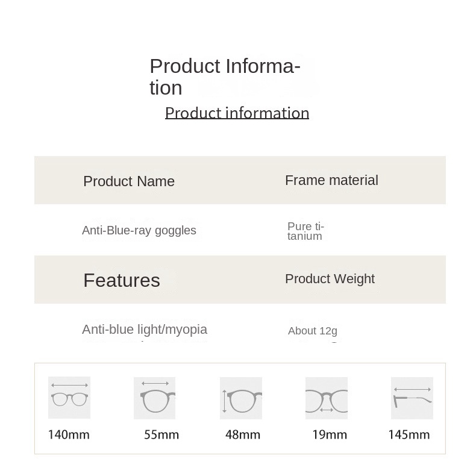476x476 pixels.
Task: Click the Product Name column header
Action: [x=129, y=181]
